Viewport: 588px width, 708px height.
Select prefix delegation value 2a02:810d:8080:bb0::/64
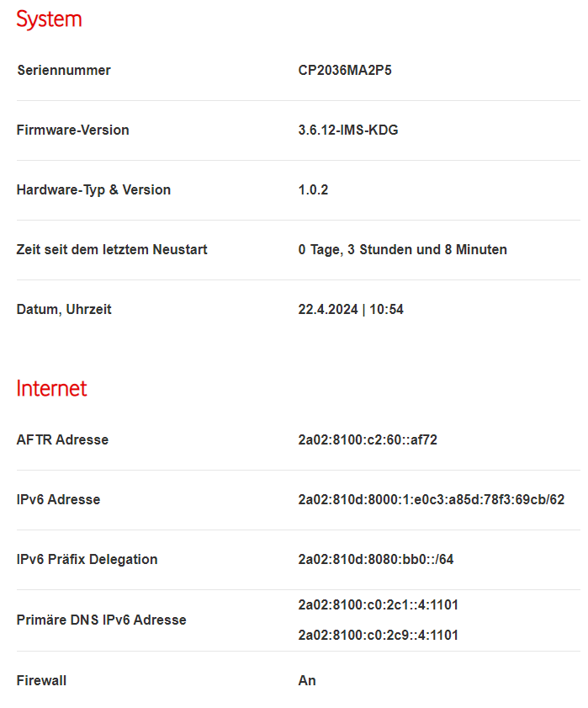(376, 559)
